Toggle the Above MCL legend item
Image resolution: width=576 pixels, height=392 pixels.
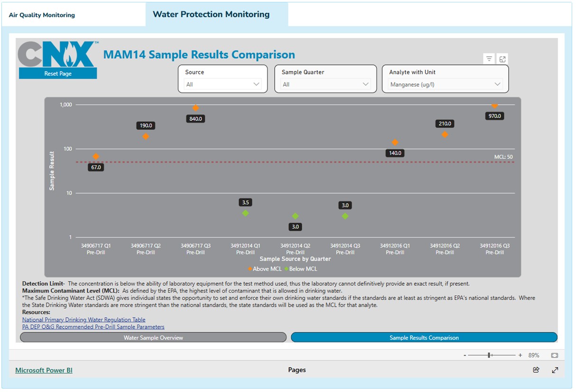point(265,269)
